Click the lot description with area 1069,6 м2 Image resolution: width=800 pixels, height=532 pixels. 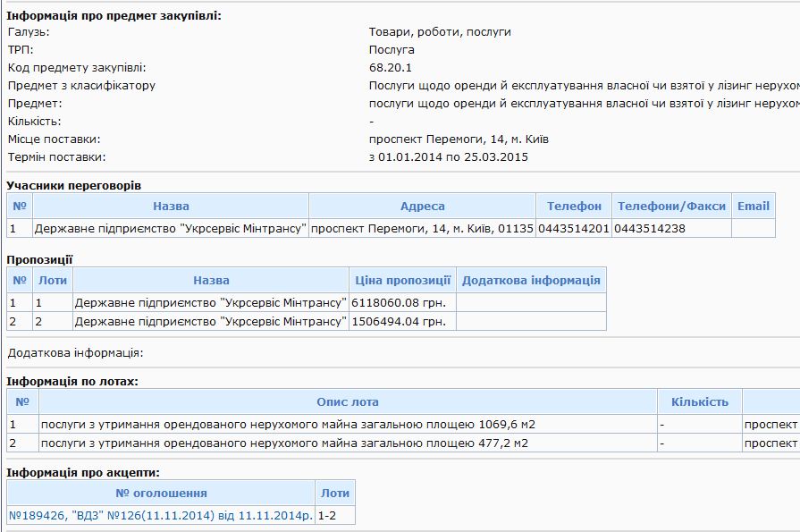click(287, 424)
